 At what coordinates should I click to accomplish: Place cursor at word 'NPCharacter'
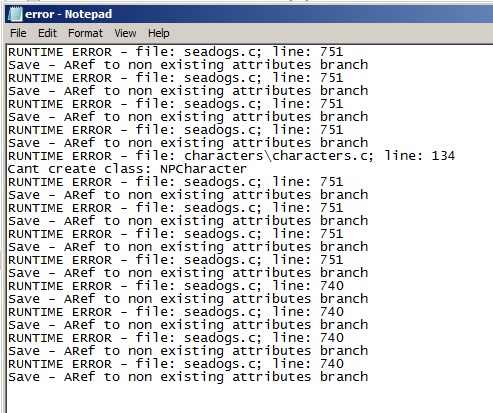click(x=203, y=169)
